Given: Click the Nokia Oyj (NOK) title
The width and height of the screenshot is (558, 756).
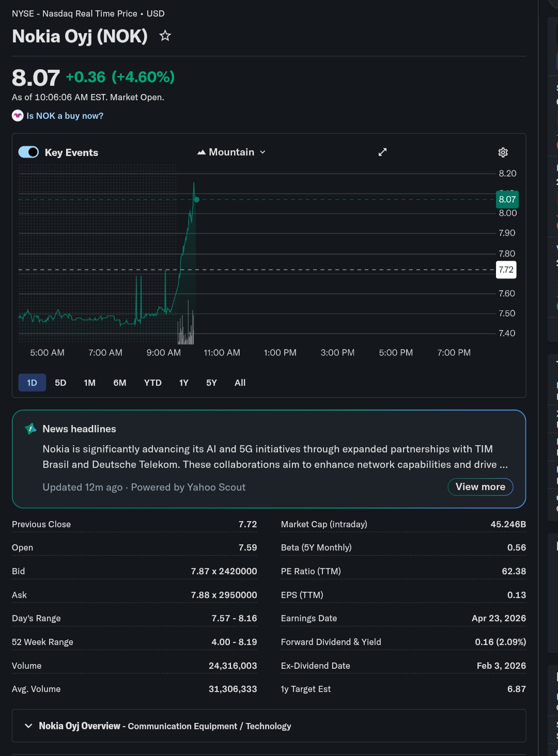Looking at the screenshot, I should (x=80, y=36).
